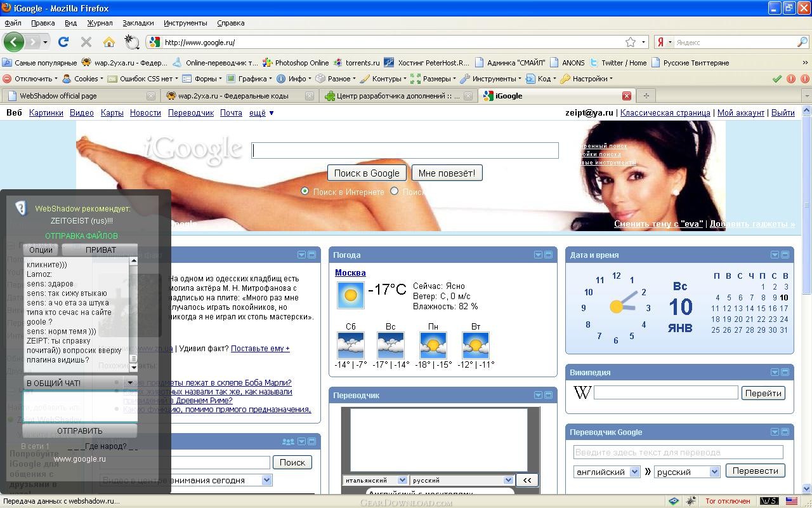The image size is (812, 508).
Task: Open the home page icon
Action: 109,42
